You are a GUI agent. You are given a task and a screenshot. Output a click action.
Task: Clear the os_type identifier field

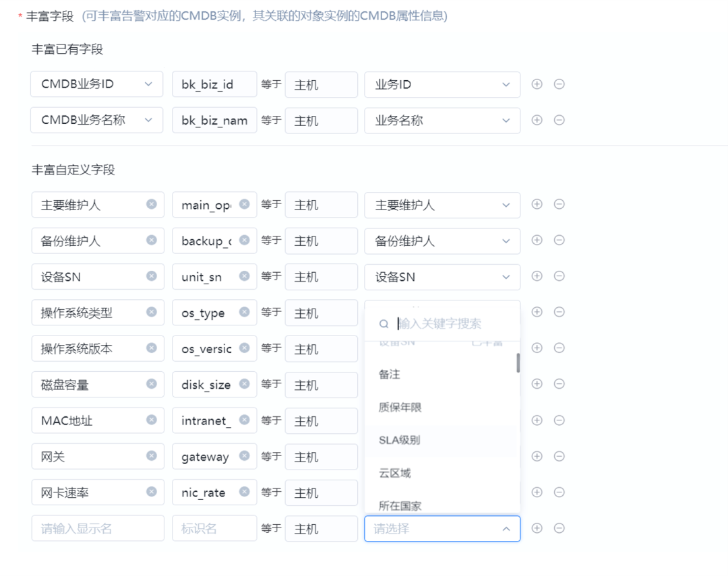244,312
